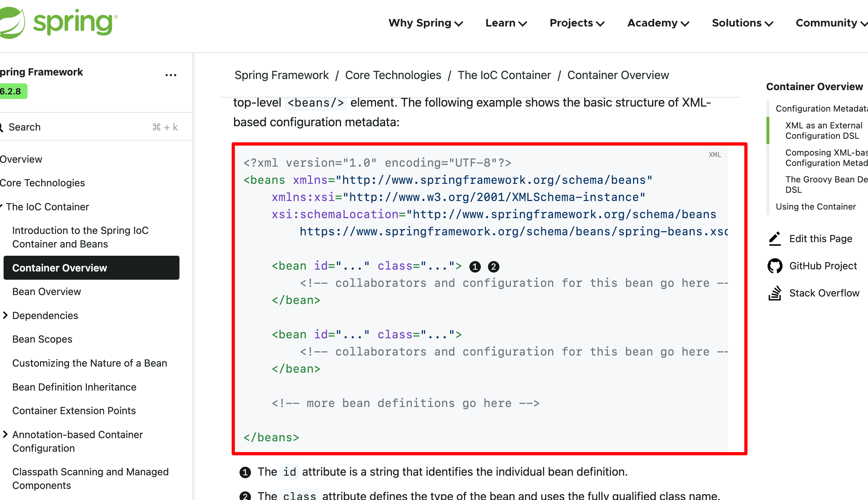Click the Spring Framework sidebar title
The width and height of the screenshot is (868, 500).
click(x=41, y=72)
